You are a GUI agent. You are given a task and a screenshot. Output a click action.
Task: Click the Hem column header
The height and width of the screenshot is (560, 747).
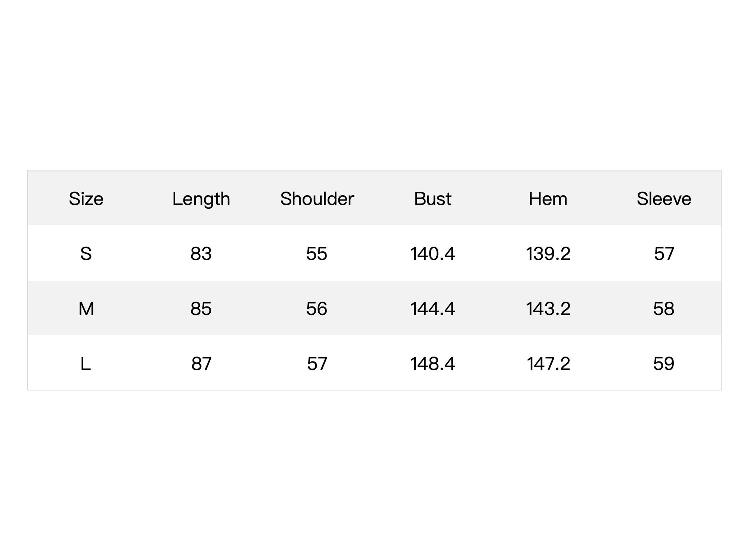(548, 199)
